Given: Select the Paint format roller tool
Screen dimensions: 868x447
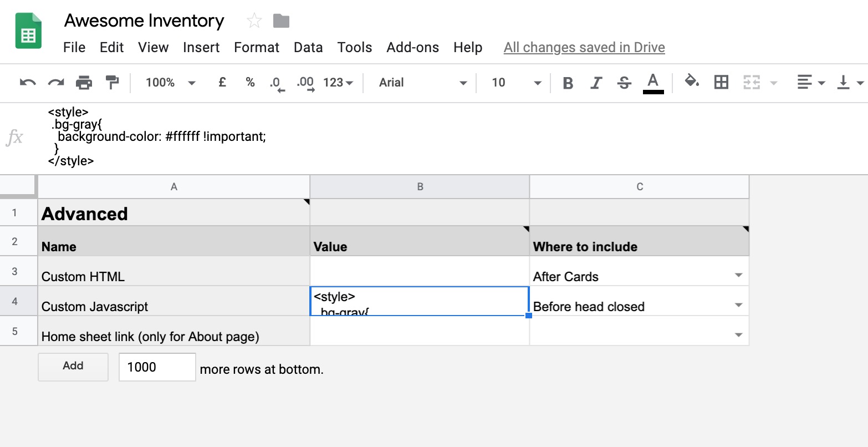Looking at the screenshot, I should pyautogui.click(x=112, y=83).
